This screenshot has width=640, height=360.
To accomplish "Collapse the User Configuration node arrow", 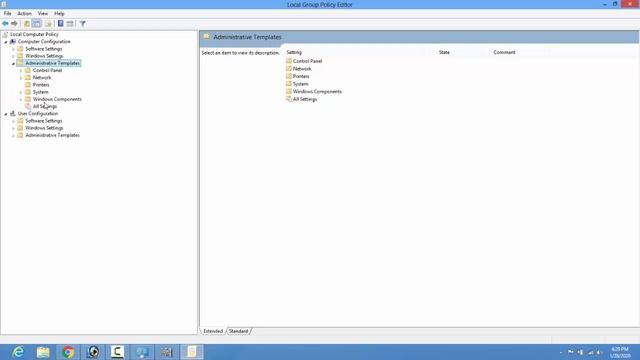I will point(6,114).
